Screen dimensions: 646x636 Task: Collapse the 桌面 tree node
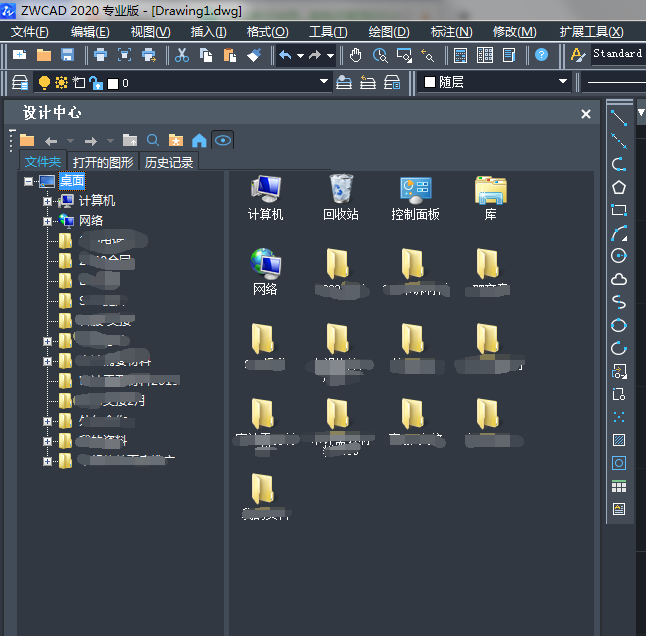(30, 181)
